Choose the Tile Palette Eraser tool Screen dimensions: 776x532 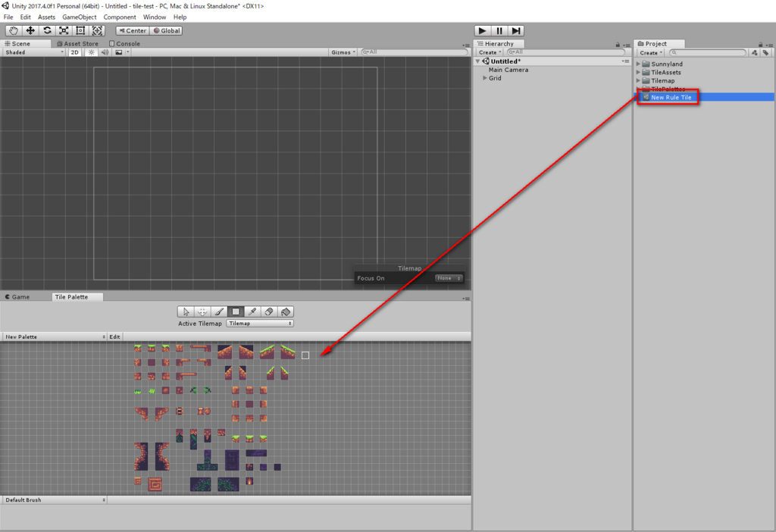tap(269, 311)
